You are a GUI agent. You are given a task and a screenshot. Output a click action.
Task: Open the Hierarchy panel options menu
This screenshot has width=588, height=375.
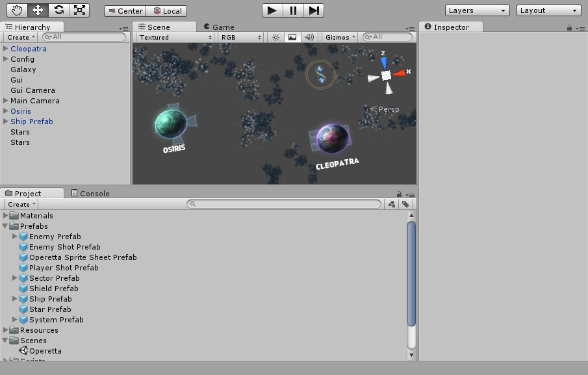point(123,29)
